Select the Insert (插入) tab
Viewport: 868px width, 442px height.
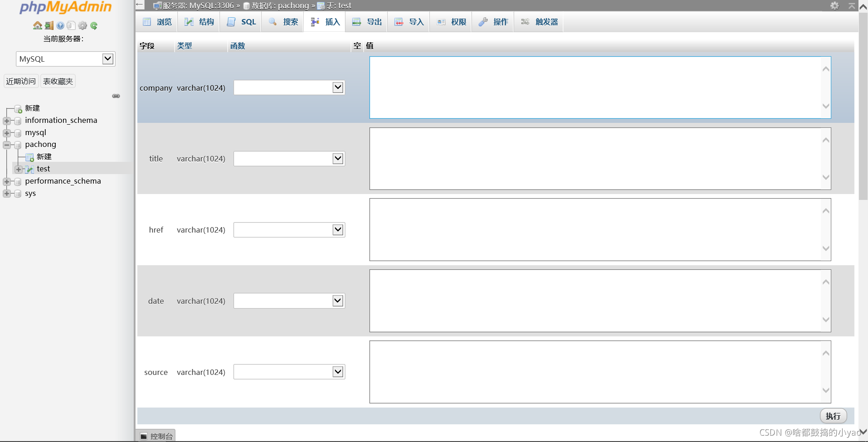[325, 22]
